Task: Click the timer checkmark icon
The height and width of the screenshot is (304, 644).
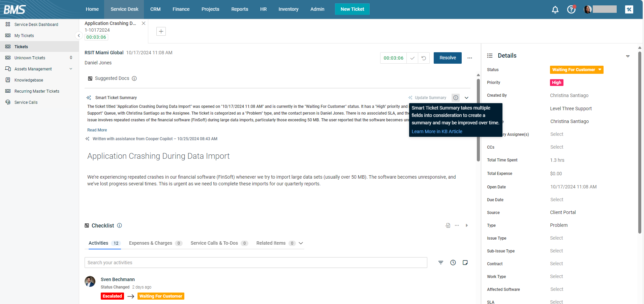Action: pos(412,58)
